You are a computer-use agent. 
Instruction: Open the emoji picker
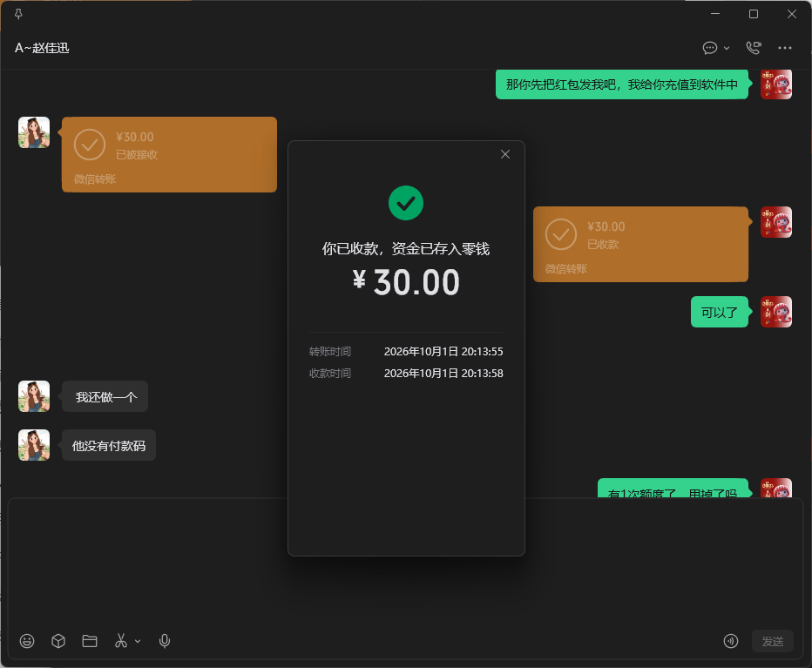tap(27, 641)
